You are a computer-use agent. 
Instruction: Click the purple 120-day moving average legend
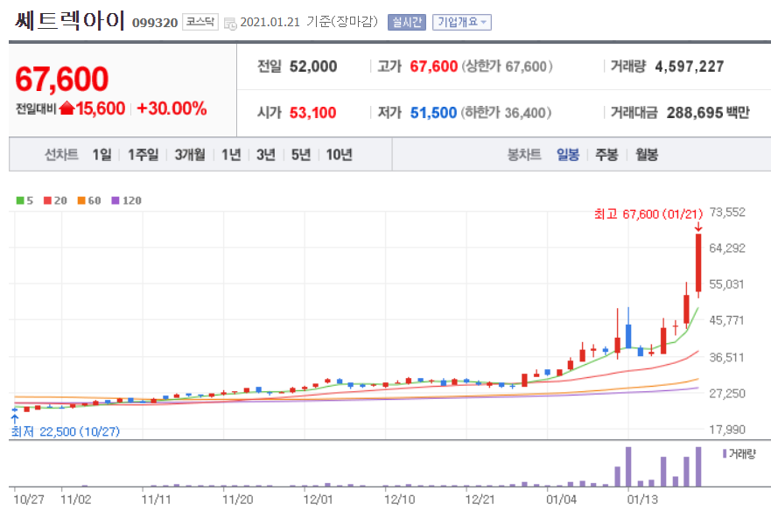click(126, 200)
